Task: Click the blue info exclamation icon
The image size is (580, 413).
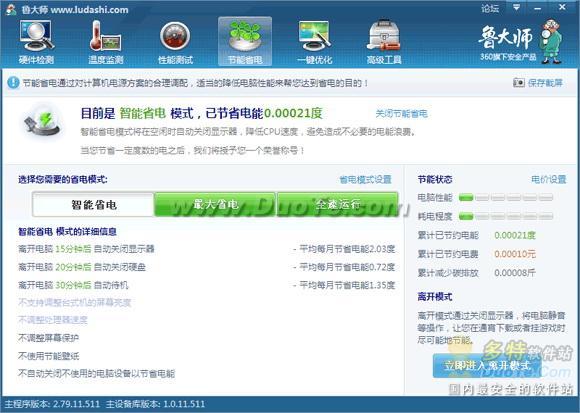Action: 13,82
